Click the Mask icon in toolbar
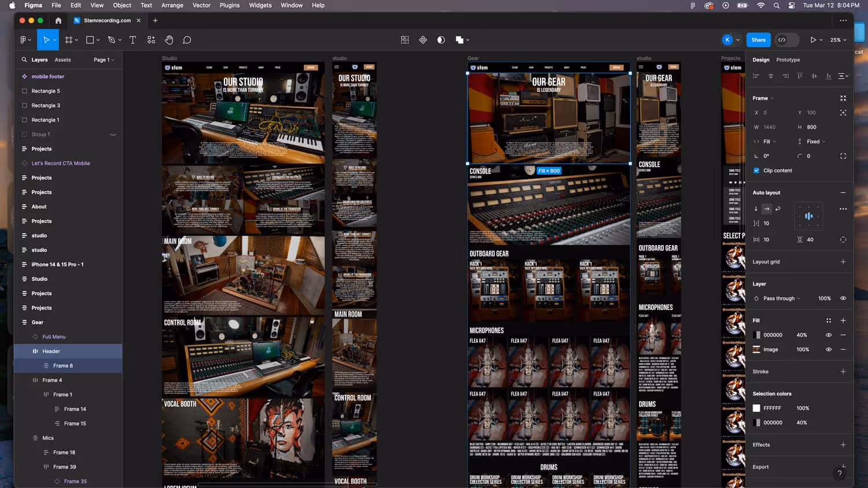This screenshot has width=868, height=488. [x=441, y=40]
